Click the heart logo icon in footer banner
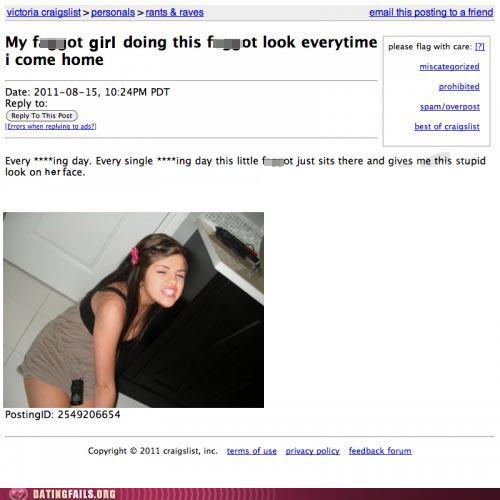Viewport: 500px width, 500px height. click(x=18, y=494)
